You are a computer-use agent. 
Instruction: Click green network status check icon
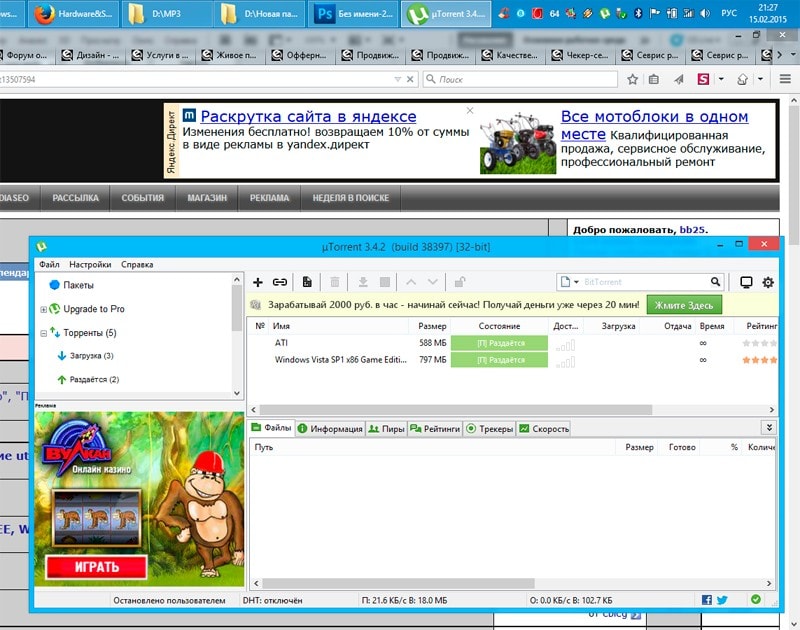[755, 600]
